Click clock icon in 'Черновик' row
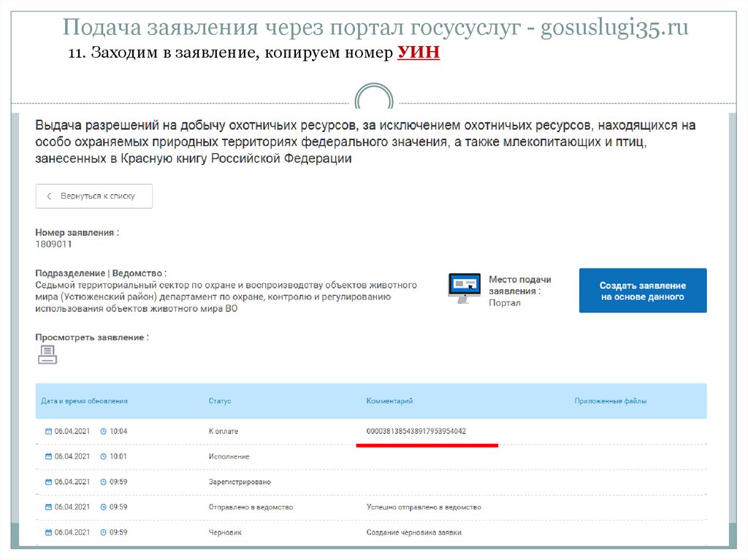Image resolution: width=748 pixels, height=560 pixels. [104, 532]
